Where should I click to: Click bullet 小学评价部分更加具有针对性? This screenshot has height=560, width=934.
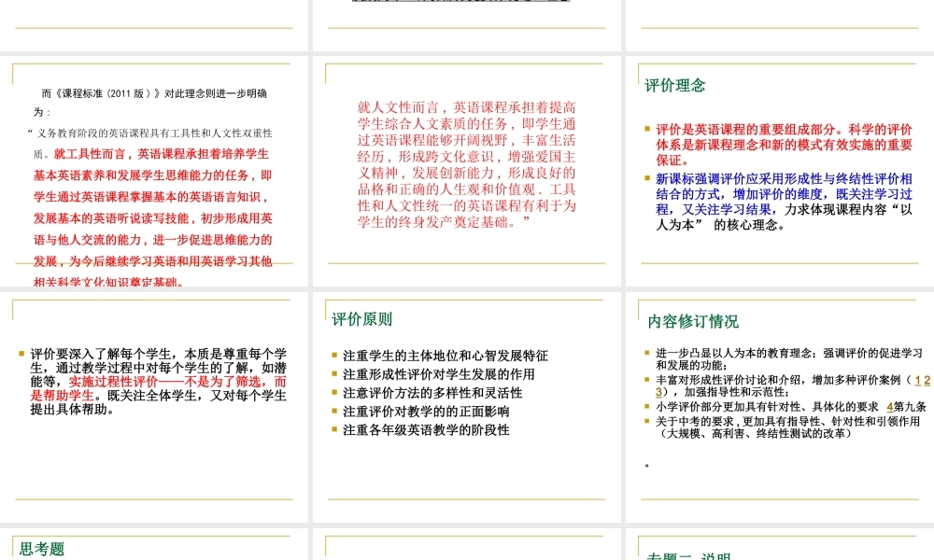791,407
